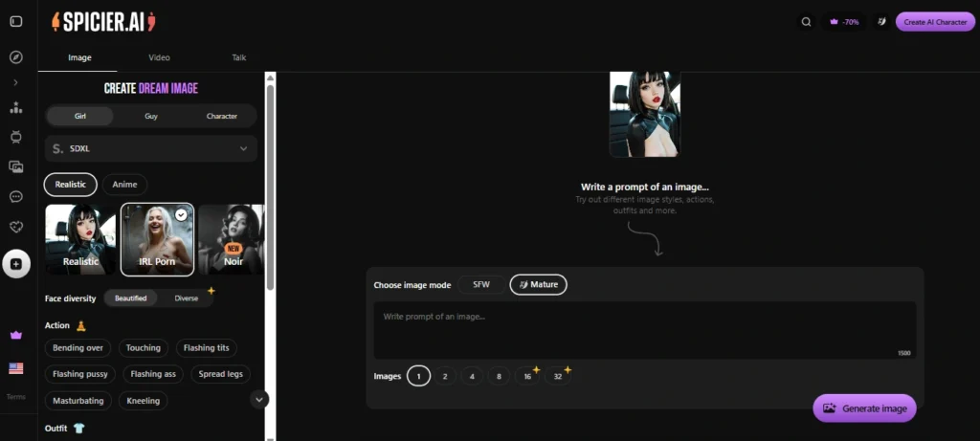Viewport: 980px width, 441px height.
Task: Open the SDXL model dropdown
Action: pos(150,148)
